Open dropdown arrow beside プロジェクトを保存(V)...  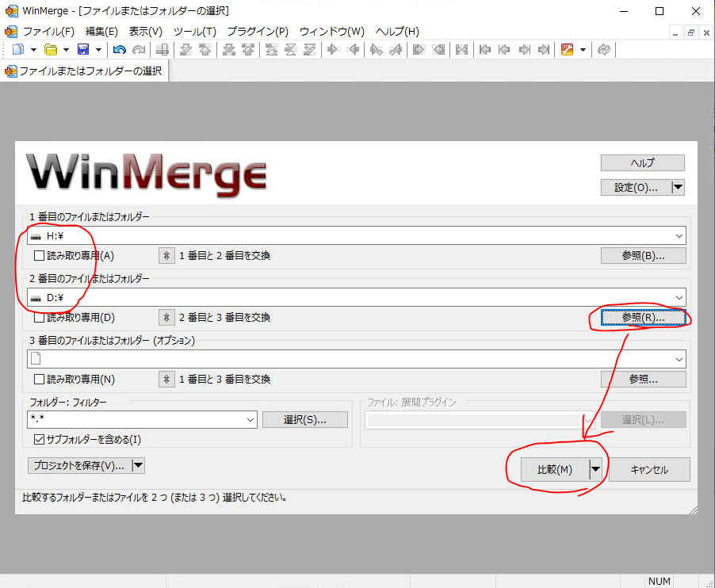coord(138,466)
